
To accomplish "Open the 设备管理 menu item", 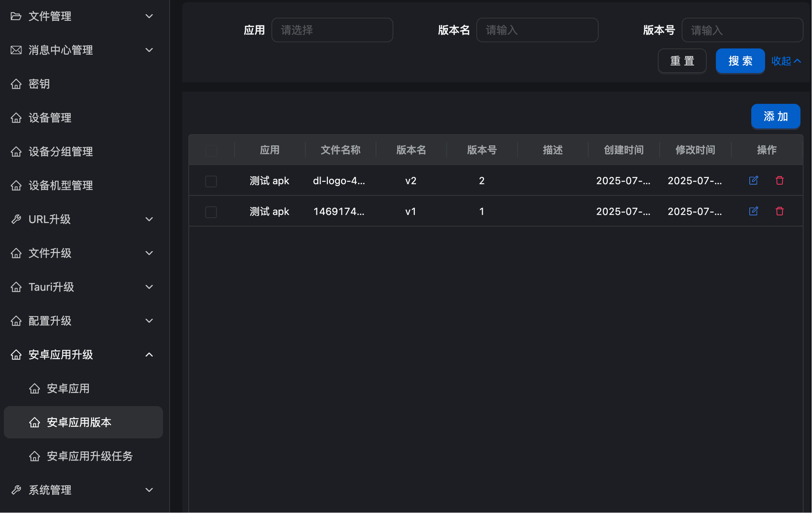I will 83,118.
